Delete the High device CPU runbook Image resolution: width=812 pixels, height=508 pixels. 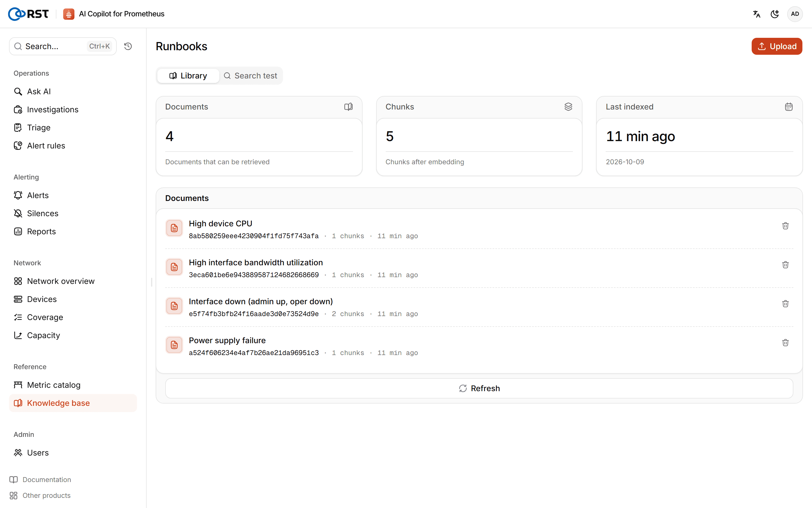[x=785, y=226]
